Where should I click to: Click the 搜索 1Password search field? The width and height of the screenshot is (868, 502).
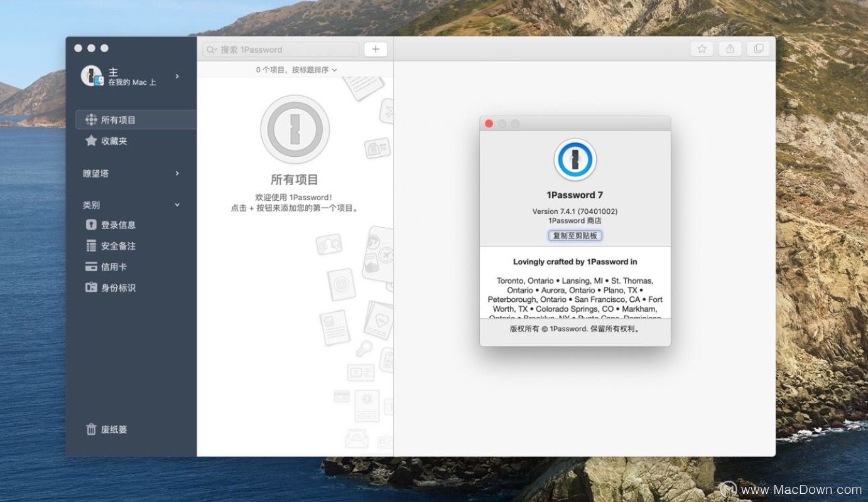279,49
